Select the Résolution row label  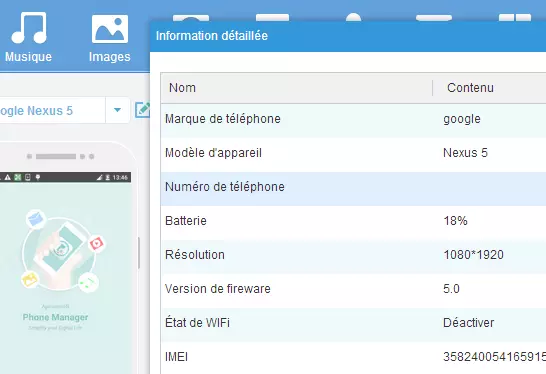pyautogui.click(x=195, y=255)
